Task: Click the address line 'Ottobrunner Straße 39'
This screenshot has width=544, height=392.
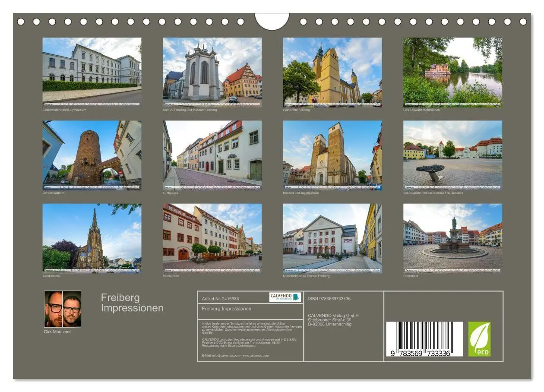Action: 329,320
